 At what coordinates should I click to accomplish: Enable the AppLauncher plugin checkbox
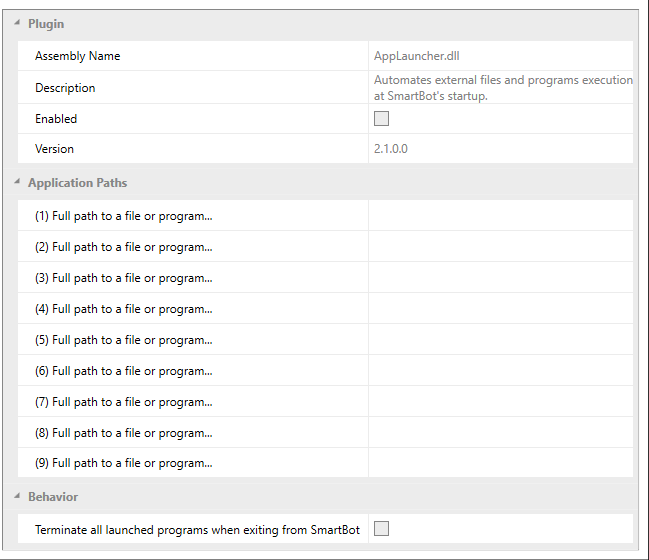(381, 118)
